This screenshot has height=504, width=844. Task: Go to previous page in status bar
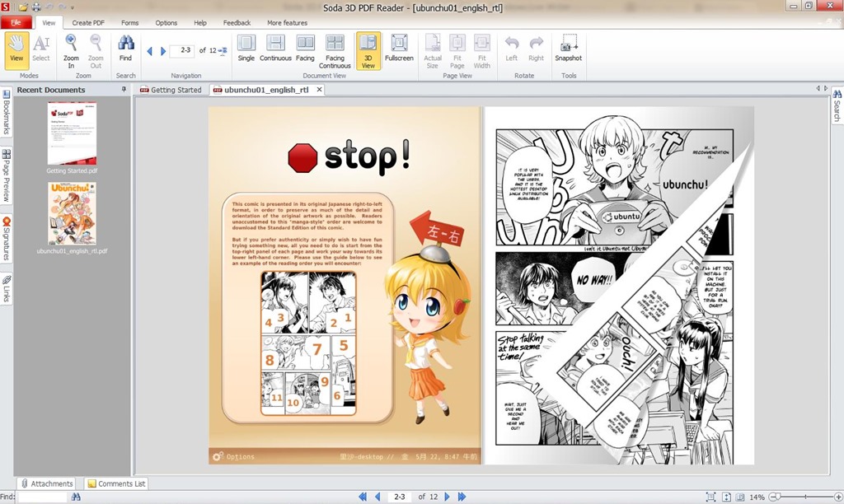click(x=377, y=497)
